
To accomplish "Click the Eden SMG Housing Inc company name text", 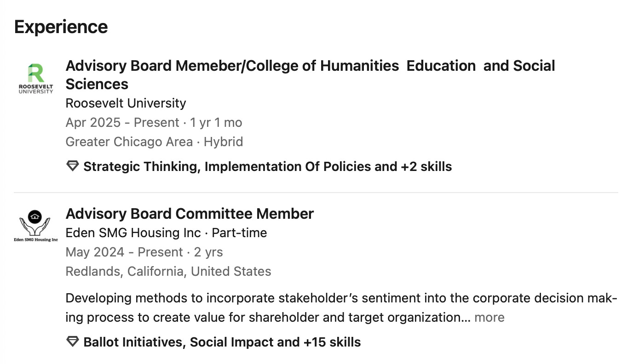I will pyautogui.click(x=133, y=233).
